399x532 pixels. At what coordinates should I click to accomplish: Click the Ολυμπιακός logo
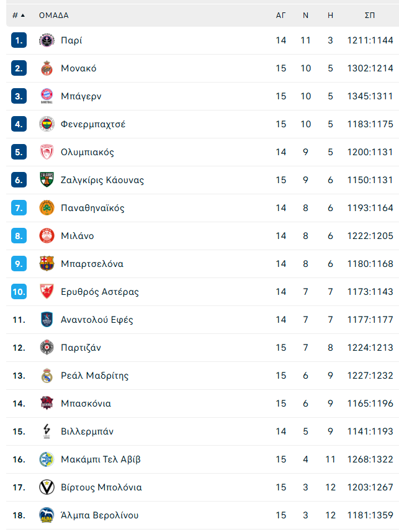pos(47,151)
